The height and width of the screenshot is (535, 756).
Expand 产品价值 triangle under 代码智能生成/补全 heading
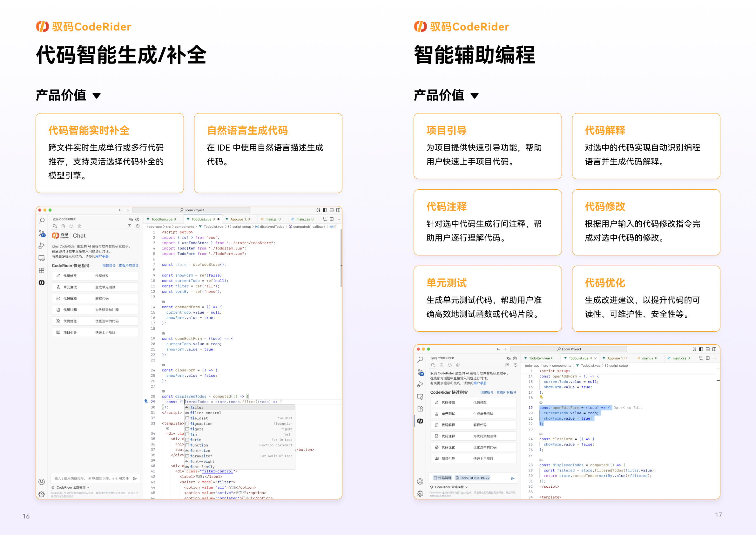[x=97, y=96]
